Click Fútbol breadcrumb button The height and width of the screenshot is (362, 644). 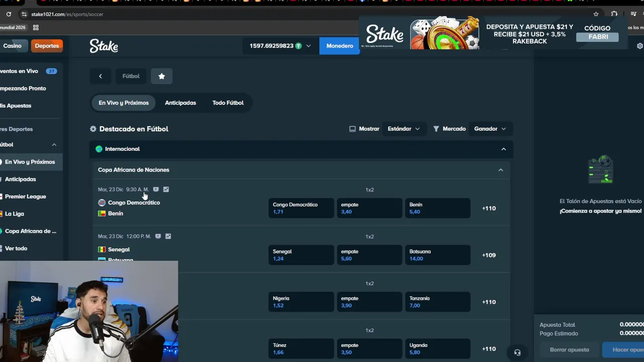point(131,76)
